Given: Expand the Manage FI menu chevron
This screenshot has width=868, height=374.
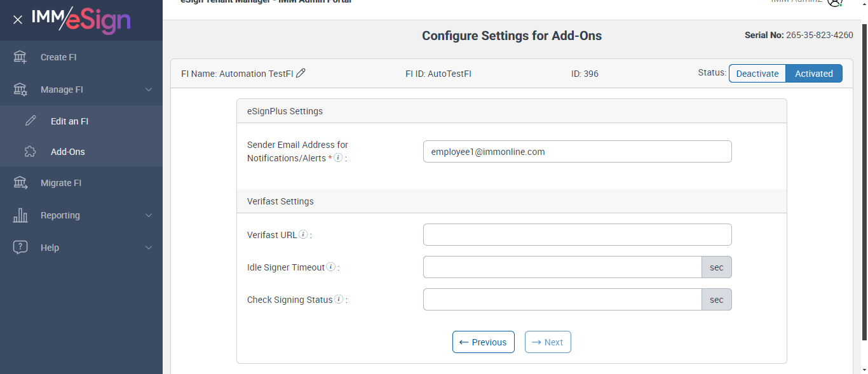Looking at the screenshot, I should tap(149, 90).
